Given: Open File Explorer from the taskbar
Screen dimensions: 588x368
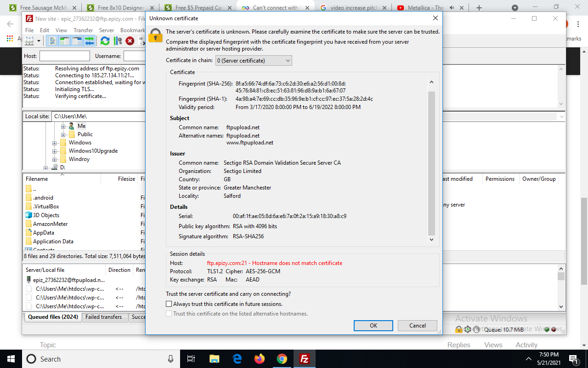Looking at the screenshot, I should tap(215, 359).
